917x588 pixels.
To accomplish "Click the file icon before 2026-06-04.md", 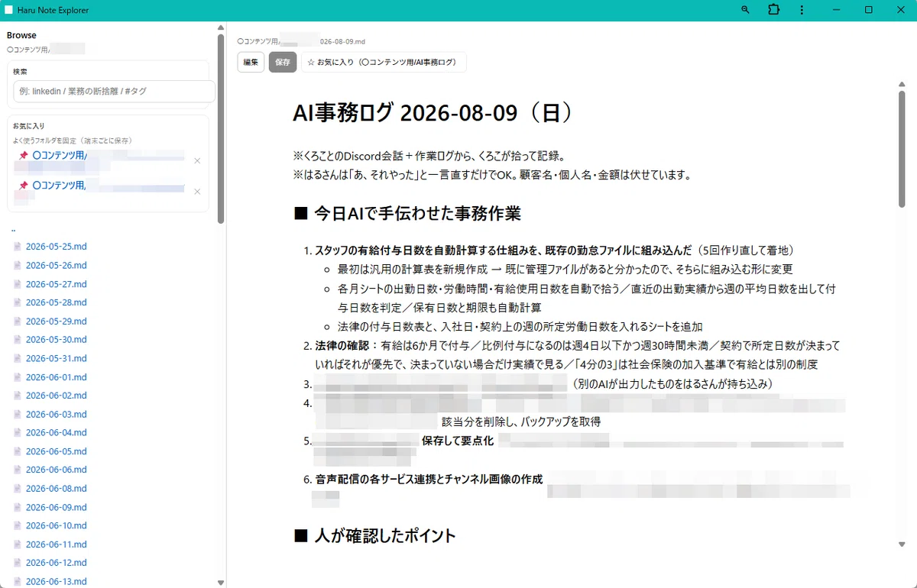I will point(18,433).
